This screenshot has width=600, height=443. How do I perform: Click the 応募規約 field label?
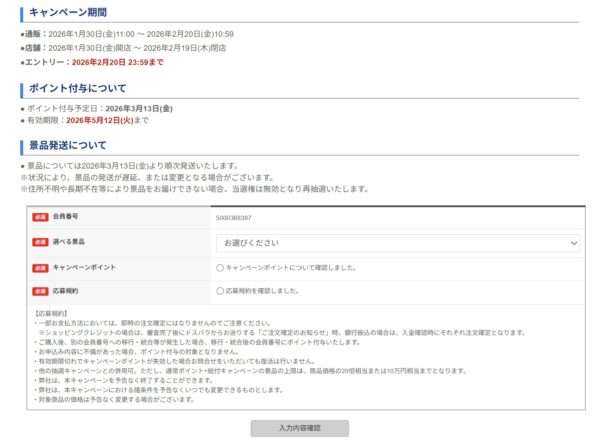(66, 291)
